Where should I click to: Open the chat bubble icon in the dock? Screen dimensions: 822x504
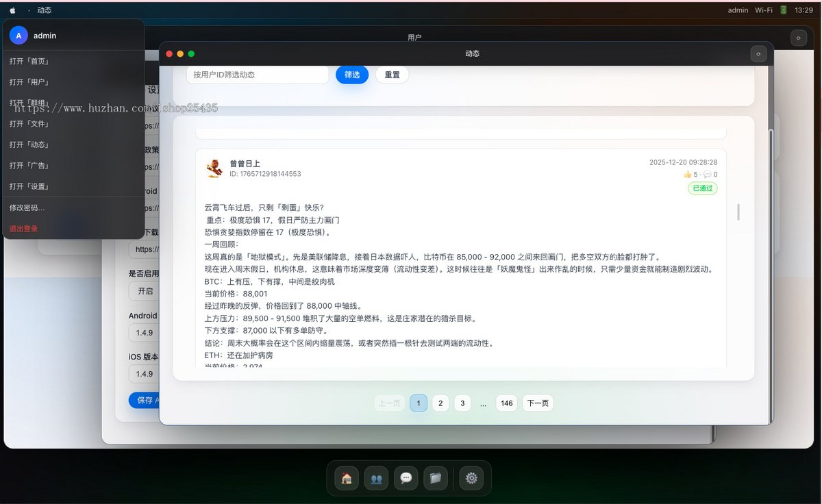click(406, 478)
